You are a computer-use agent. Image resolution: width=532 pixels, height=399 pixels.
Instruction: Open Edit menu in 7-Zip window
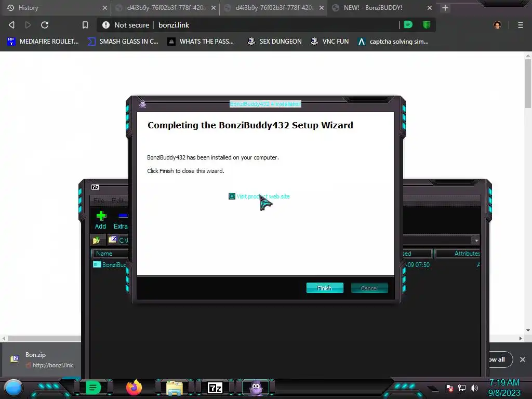(x=117, y=200)
